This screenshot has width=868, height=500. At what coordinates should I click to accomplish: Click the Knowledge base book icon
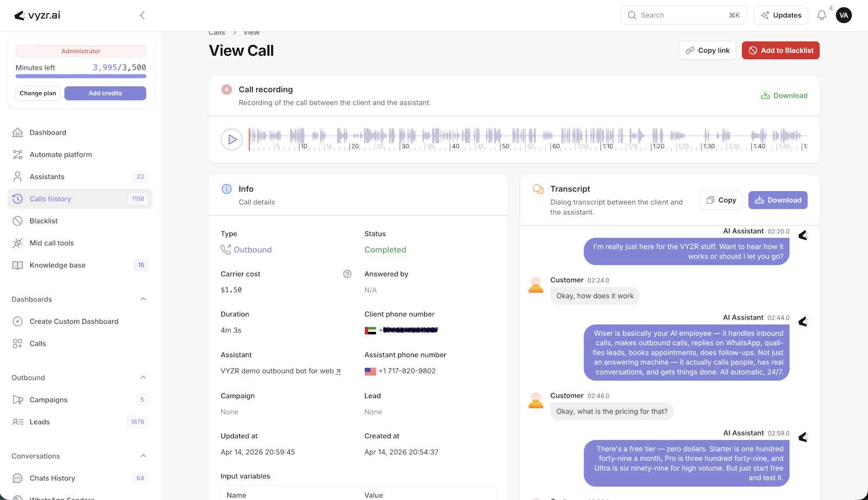tap(17, 265)
